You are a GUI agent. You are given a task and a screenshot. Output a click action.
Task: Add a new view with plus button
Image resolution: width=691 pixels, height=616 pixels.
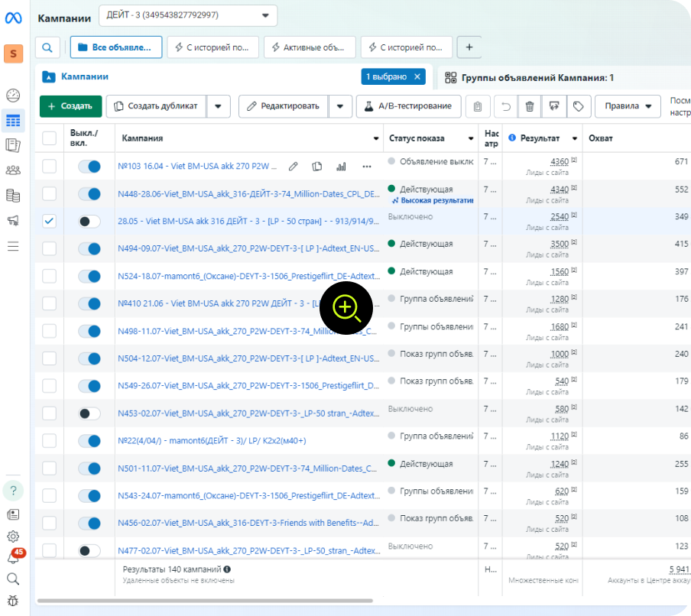[x=469, y=47]
